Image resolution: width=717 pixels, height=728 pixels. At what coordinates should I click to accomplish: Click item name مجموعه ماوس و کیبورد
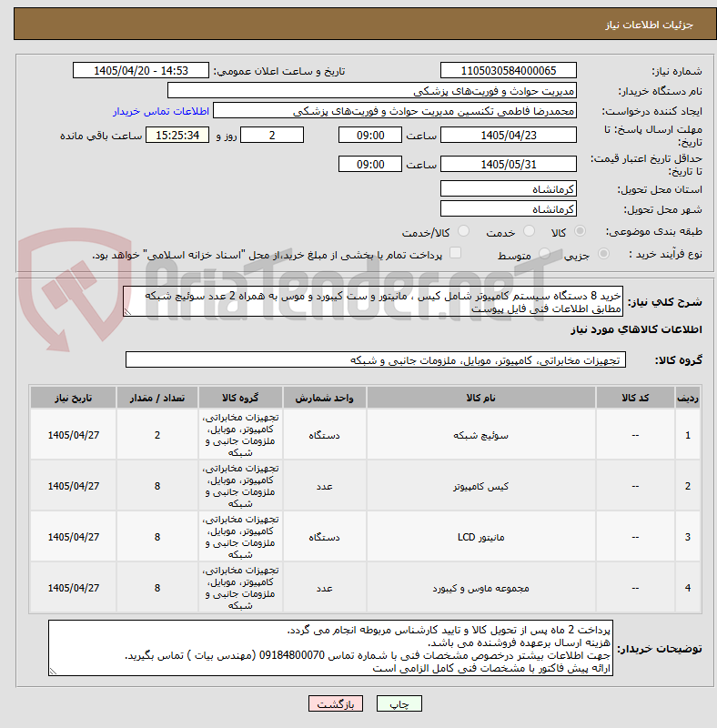(x=481, y=588)
